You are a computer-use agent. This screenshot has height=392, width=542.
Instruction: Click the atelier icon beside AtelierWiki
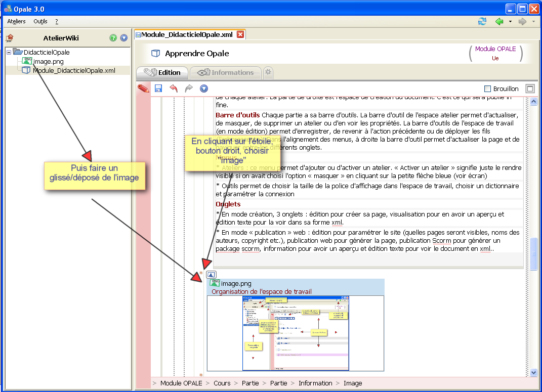point(10,38)
